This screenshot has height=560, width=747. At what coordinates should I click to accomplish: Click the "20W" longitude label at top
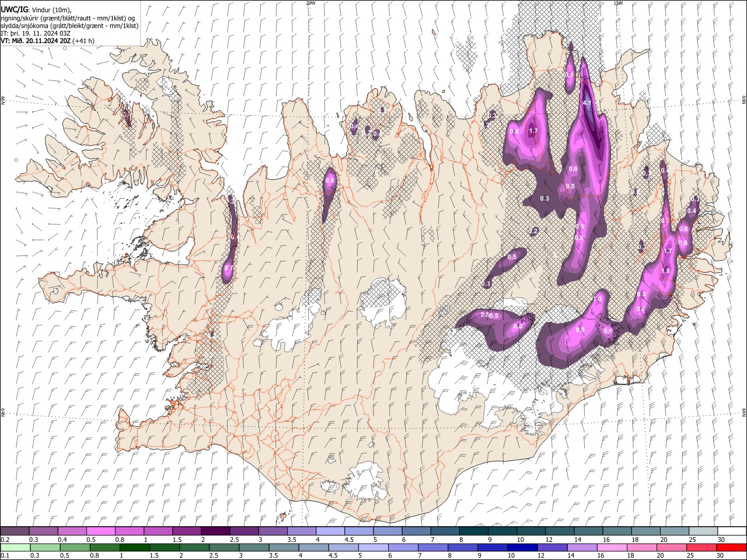click(x=310, y=3)
